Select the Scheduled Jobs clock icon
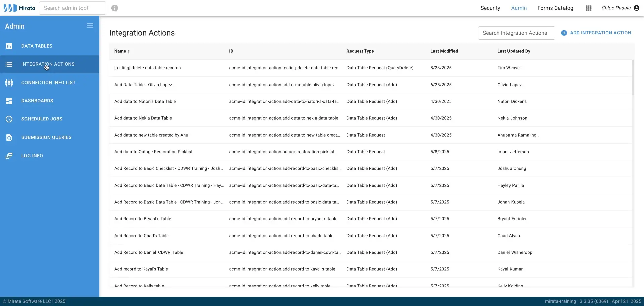The image size is (644, 306). pyautogui.click(x=9, y=119)
